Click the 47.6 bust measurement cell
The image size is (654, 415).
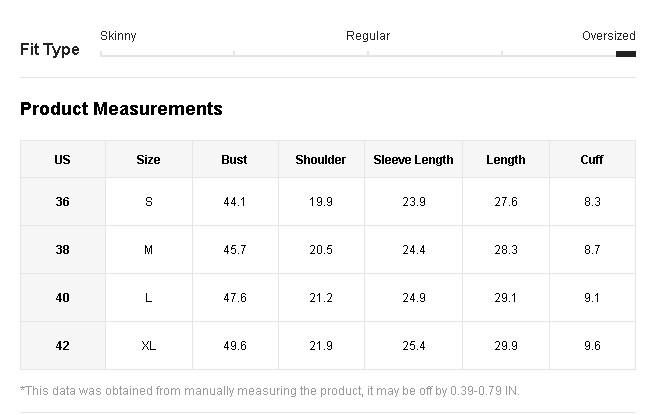click(x=234, y=298)
